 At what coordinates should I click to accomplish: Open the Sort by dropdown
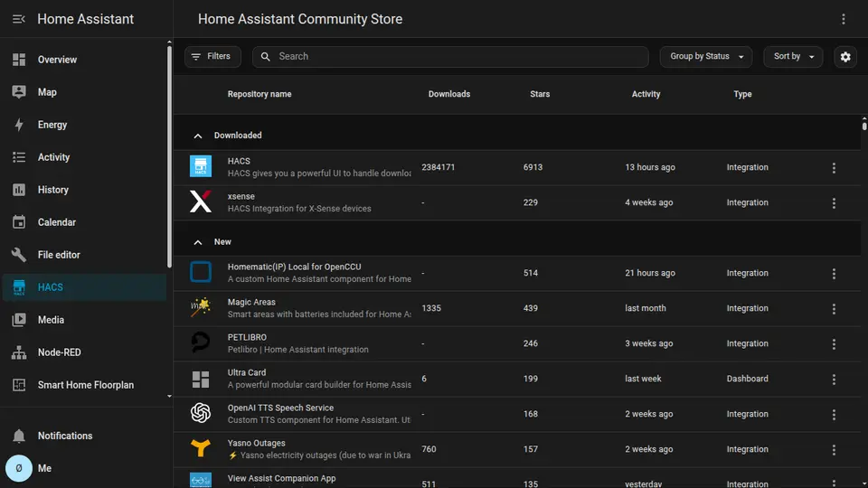pyautogui.click(x=793, y=56)
